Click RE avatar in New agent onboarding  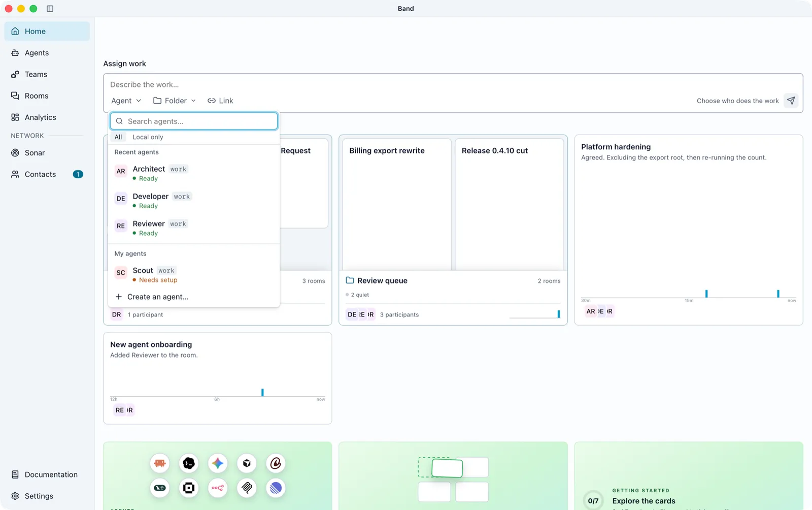coord(119,410)
